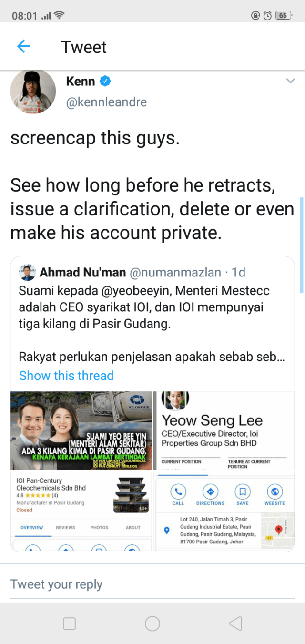Select the Reviews tab
305x644 pixels.
coord(65,528)
